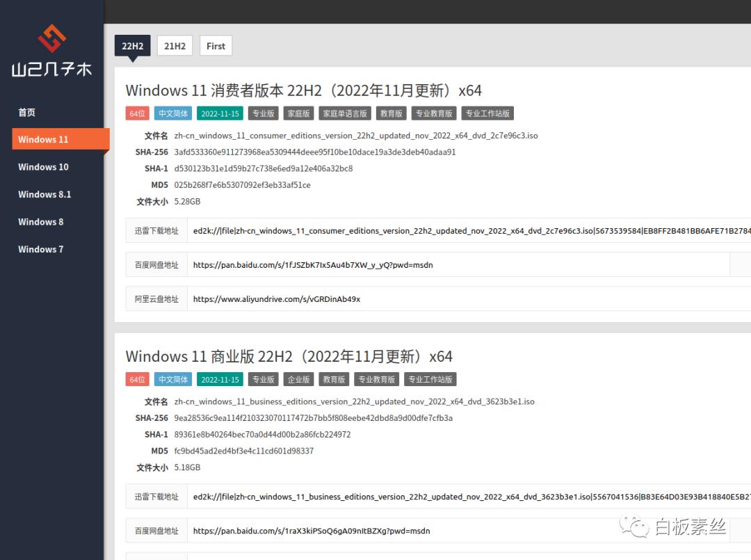Click the 专业工作站版 tag of consumer edition
The width and height of the screenshot is (751, 560).
coord(487,113)
